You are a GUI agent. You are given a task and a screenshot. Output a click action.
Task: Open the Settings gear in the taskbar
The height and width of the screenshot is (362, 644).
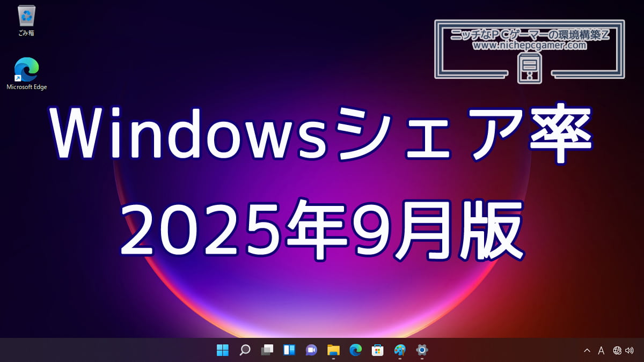click(x=422, y=350)
